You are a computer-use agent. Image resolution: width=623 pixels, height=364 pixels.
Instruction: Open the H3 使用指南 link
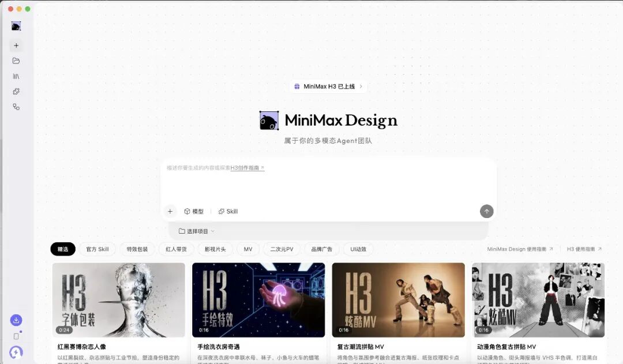click(584, 249)
